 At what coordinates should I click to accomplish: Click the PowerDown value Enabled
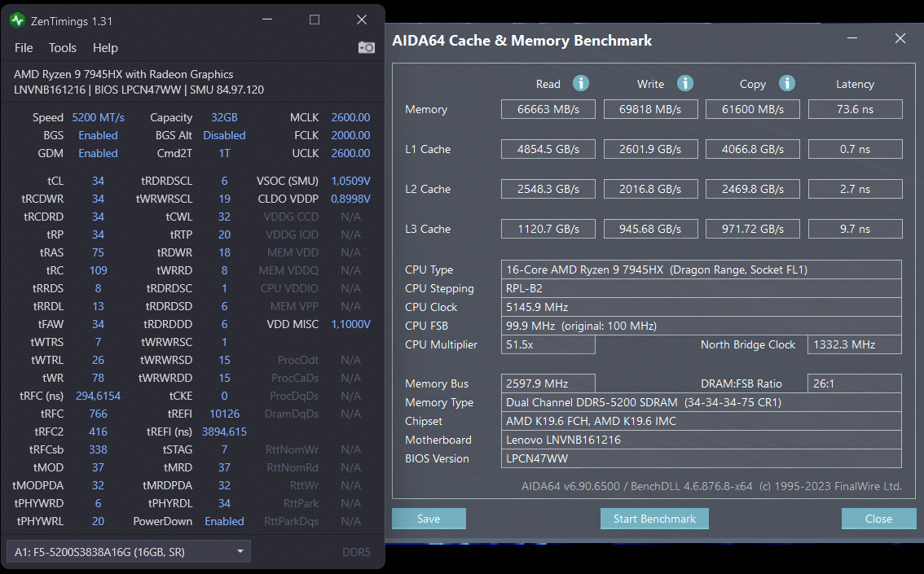tap(225, 521)
